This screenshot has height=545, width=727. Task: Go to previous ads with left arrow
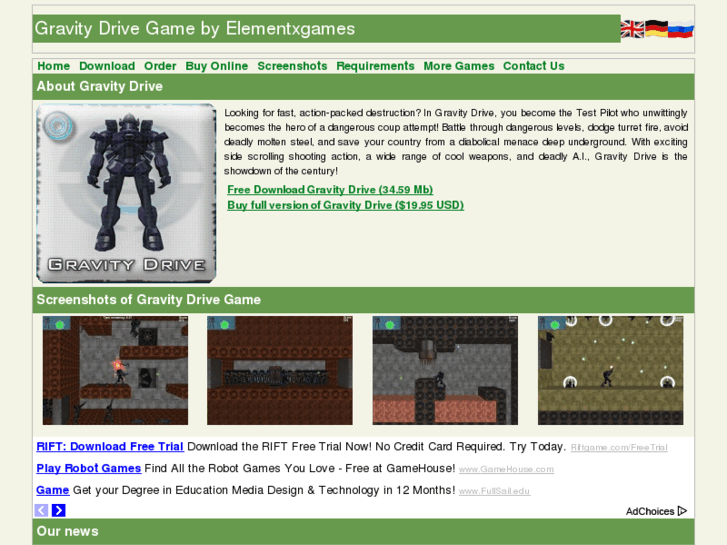tap(41, 510)
